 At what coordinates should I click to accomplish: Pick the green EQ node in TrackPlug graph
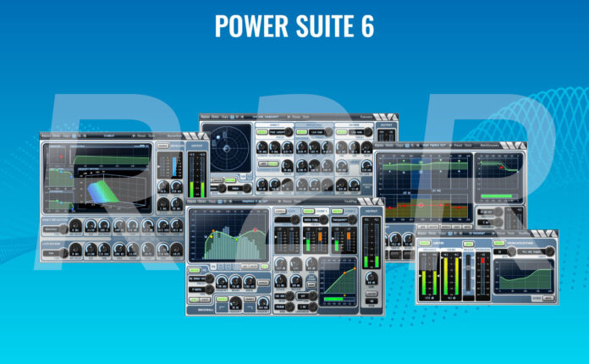tap(237, 239)
